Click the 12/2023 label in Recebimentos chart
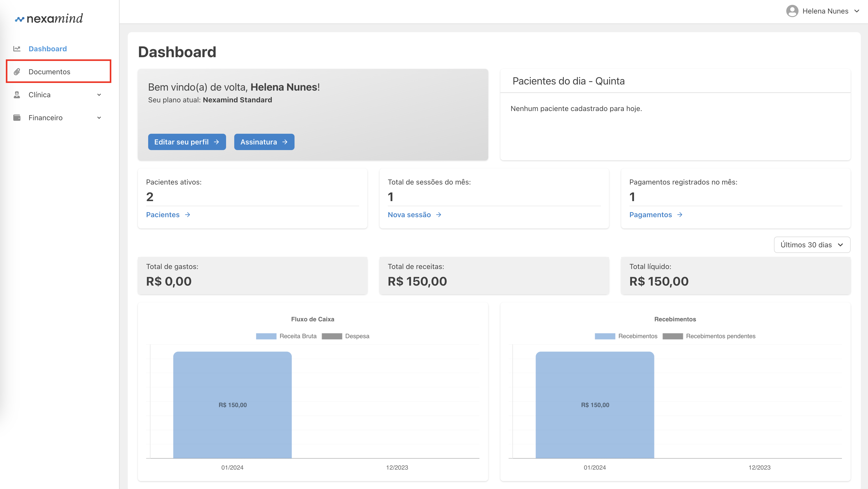Image resolution: width=868 pixels, height=489 pixels. (x=759, y=468)
